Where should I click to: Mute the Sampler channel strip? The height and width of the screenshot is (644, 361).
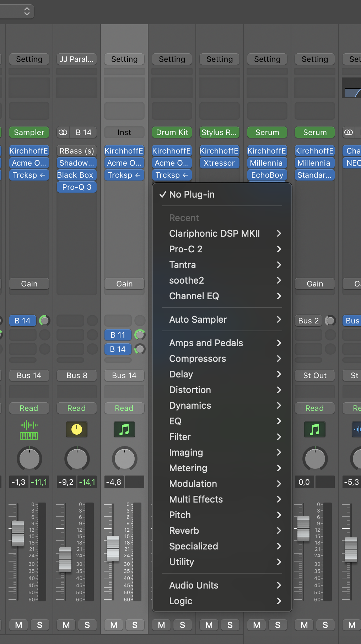pyautogui.click(x=19, y=625)
